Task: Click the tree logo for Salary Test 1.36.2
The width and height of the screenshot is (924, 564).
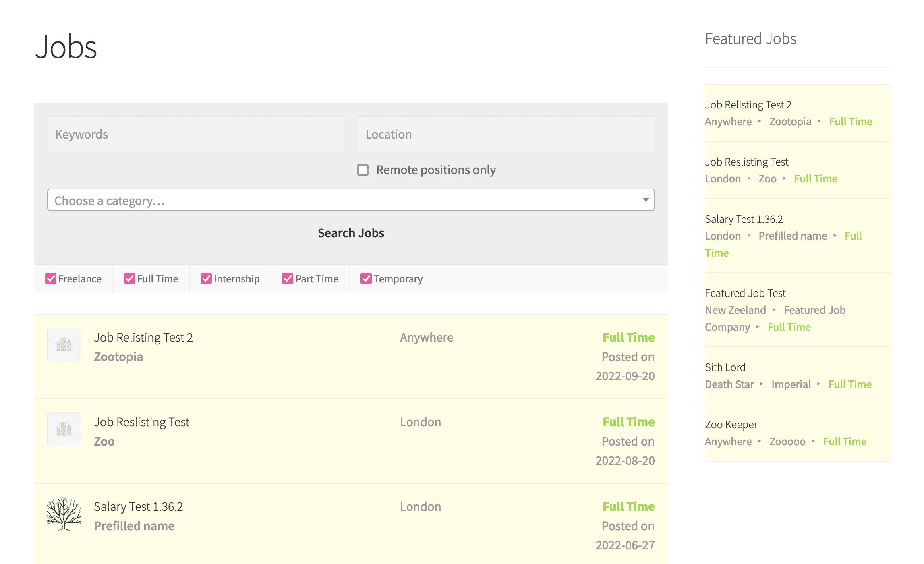Action: click(64, 514)
